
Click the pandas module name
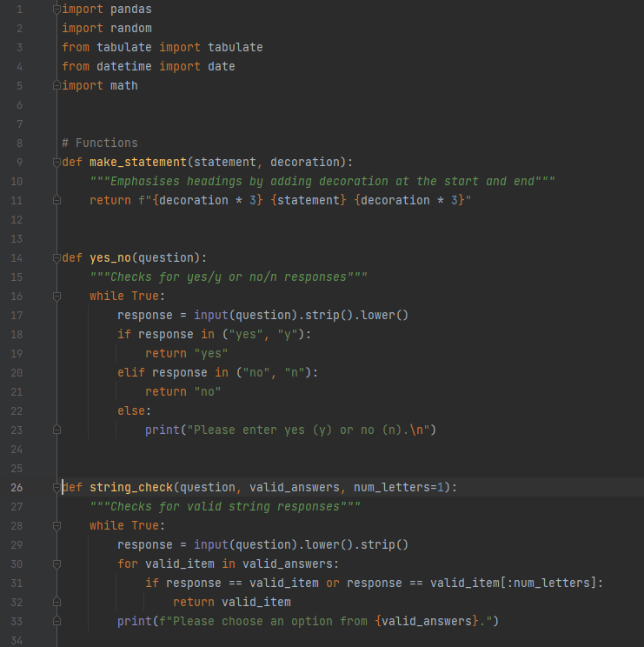tap(130, 10)
